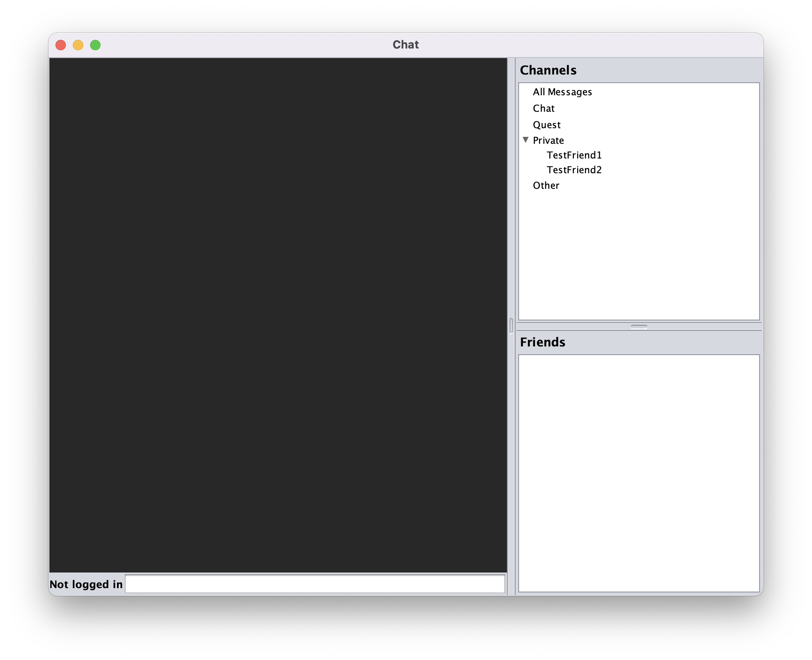Image resolution: width=812 pixels, height=660 pixels.
Task: Click the "Friends" panel heading
Action: tap(542, 342)
